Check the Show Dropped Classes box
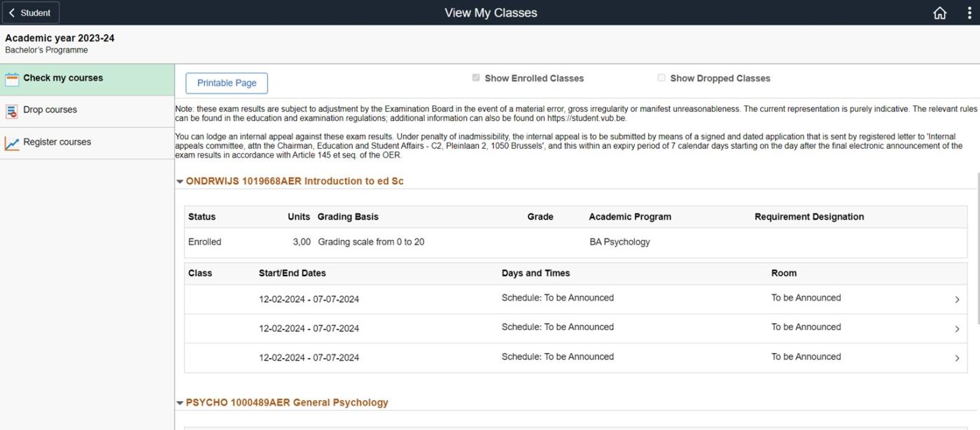 pyautogui.click(x=661, y=78)
